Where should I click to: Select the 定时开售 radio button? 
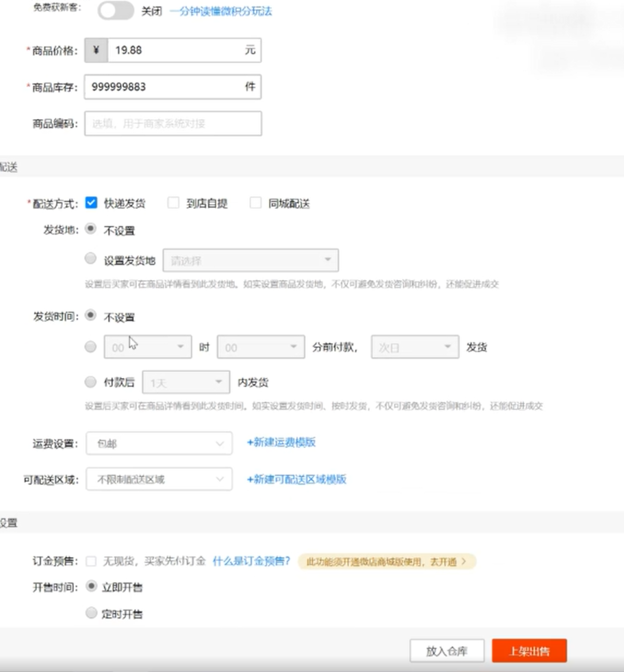(x=91, y=613)
